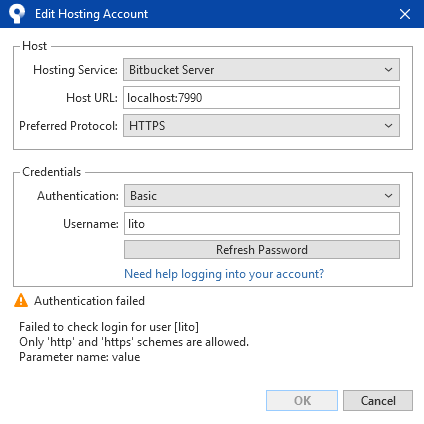Open the 'Need help logging into your account?' link
Screen dimensions: 424x424
point(224,274)
